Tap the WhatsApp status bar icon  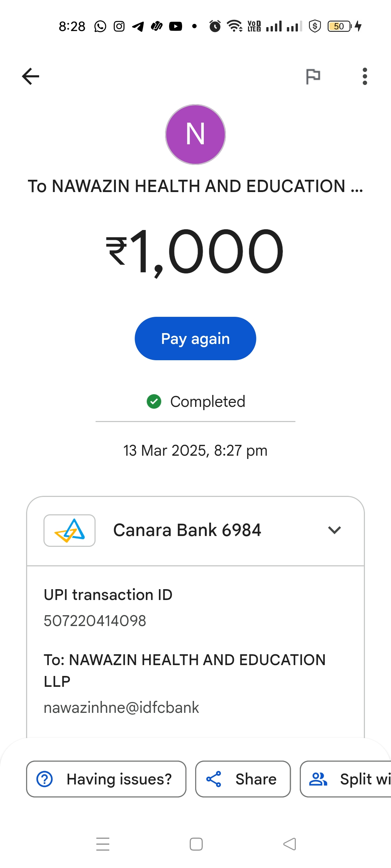click(100, 26)
